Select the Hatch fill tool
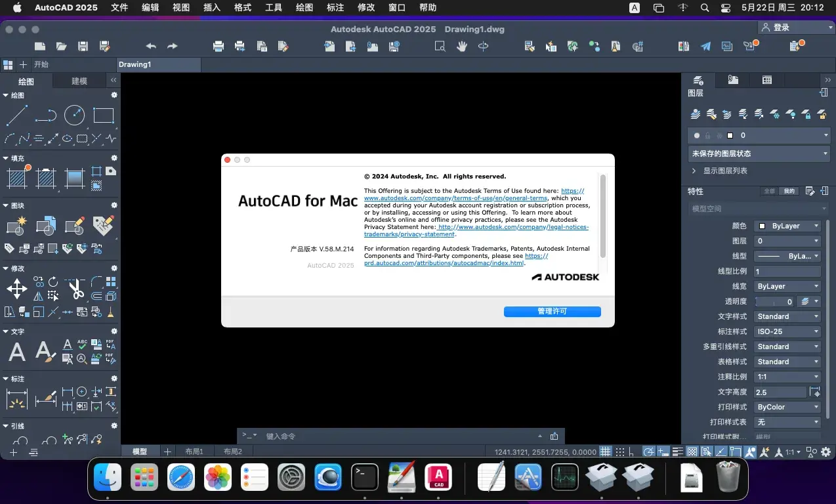The width and height of the screenshot is (836, 504). (17, 177)
